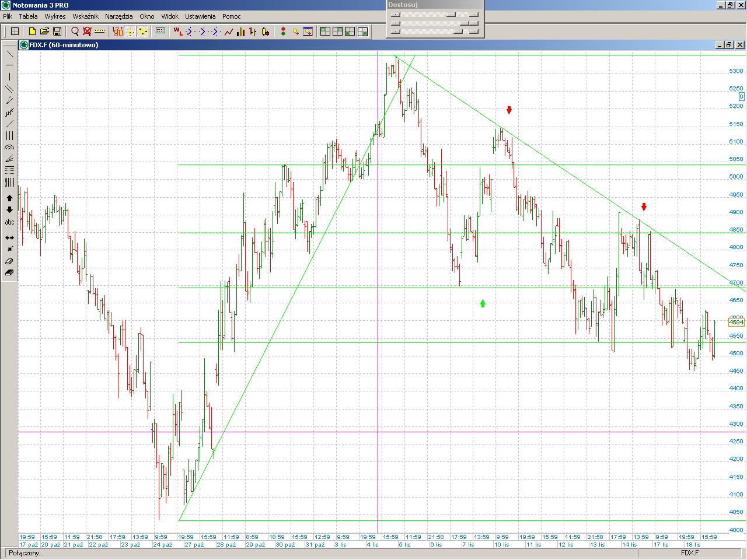This screenshot has width=747, height=560.
Task: Select the magnifying glass zoom tool
Action: coord(75,32)
